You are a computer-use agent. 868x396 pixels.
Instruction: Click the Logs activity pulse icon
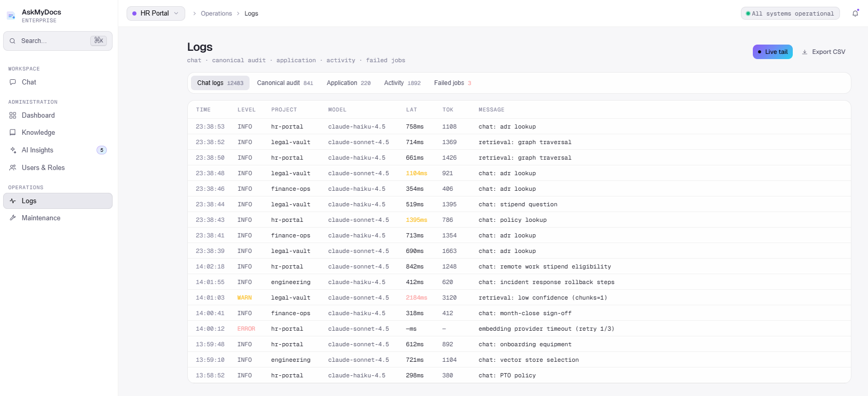[x=13, y=201]
